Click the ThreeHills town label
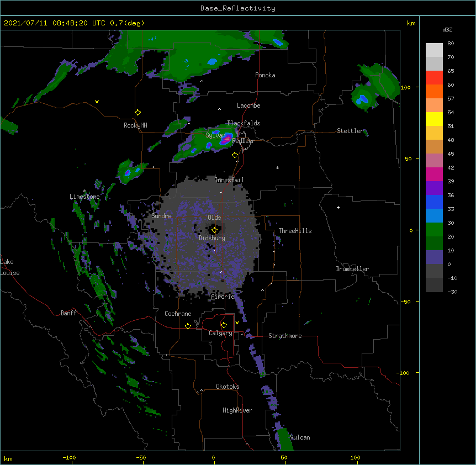 (295, 231)
